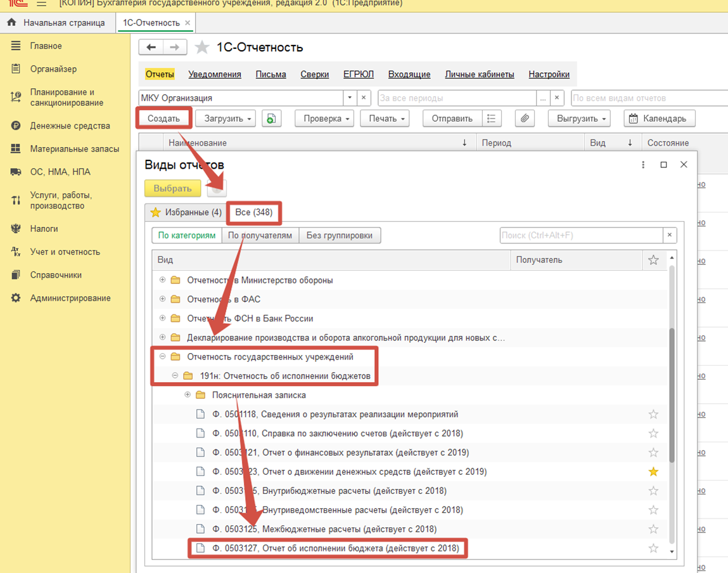Click the Отправить button

click(452, 119)
